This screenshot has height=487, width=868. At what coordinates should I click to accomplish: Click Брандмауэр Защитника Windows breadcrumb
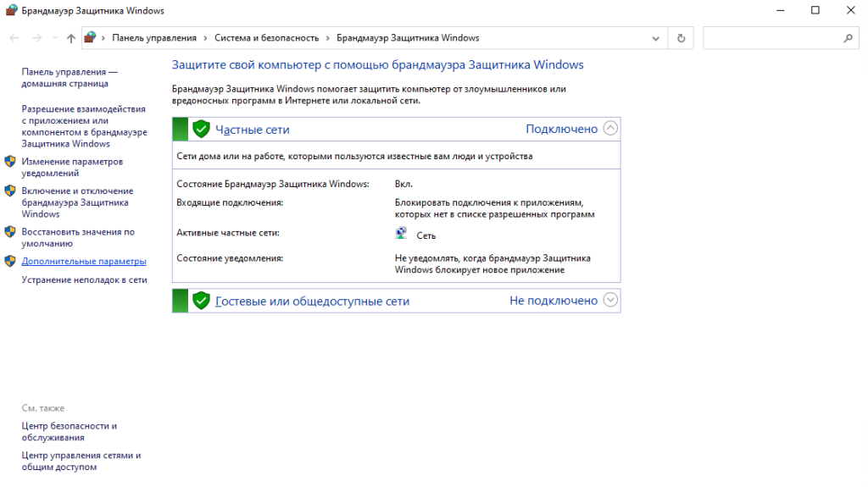tap(408, 38)
